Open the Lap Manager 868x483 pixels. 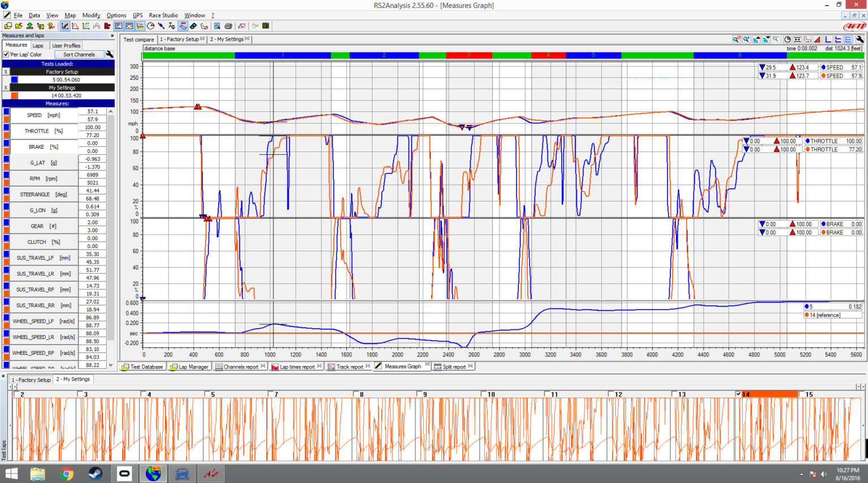click(192, 366)
